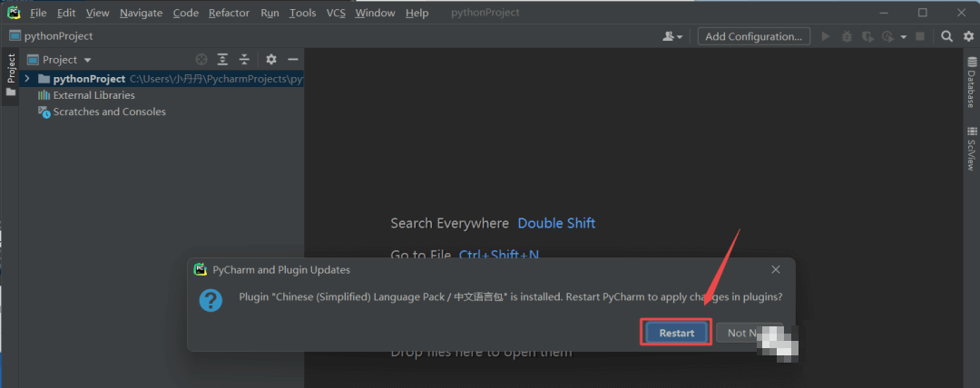980x388 pixels.
Task: Toggle the Database side tab
Action: [971, 83]
